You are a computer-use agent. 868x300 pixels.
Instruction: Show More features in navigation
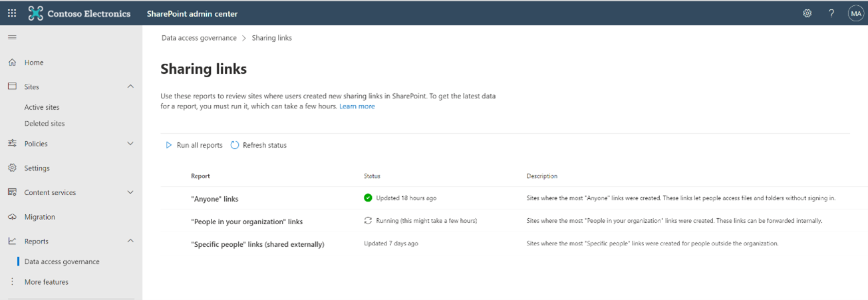(x=46, y=282)
